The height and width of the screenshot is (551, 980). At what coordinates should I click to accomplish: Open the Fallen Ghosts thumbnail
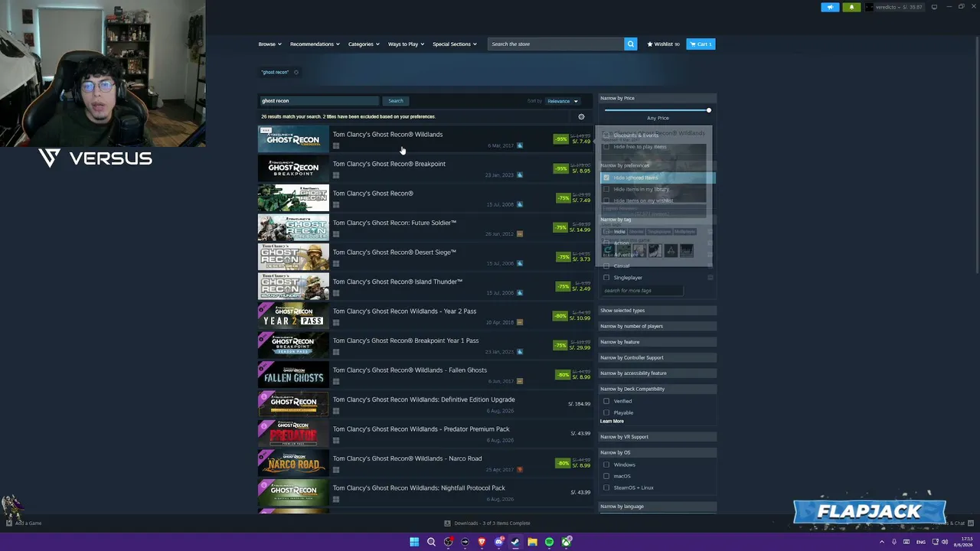coord(293,375)
